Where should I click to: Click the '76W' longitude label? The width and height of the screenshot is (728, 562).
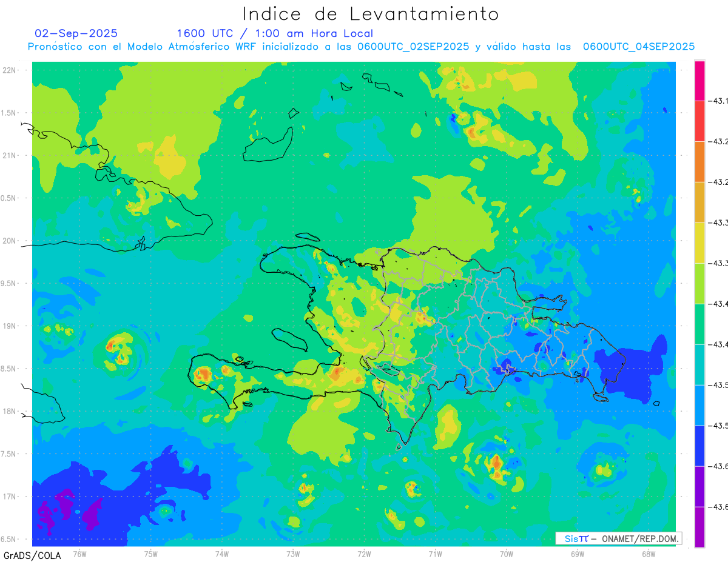tap(79, 554)
